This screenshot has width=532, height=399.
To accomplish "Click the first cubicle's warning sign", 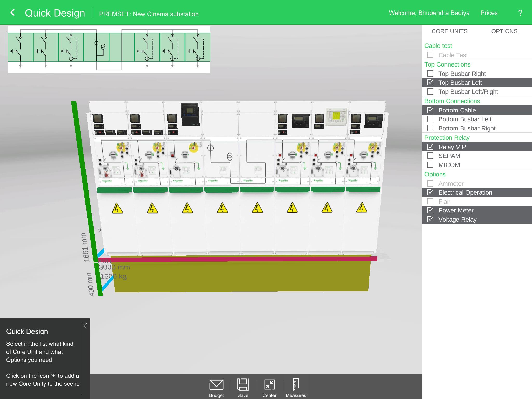I will [117, 208].
